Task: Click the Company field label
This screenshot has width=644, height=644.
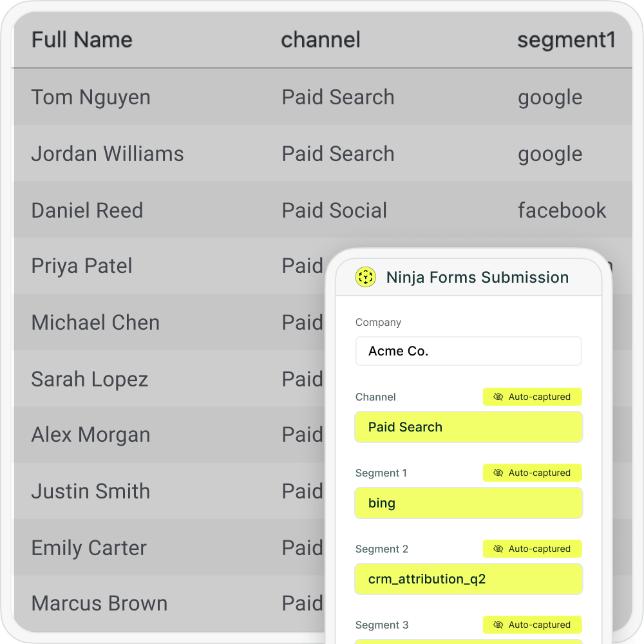Action: click(378, 323)
